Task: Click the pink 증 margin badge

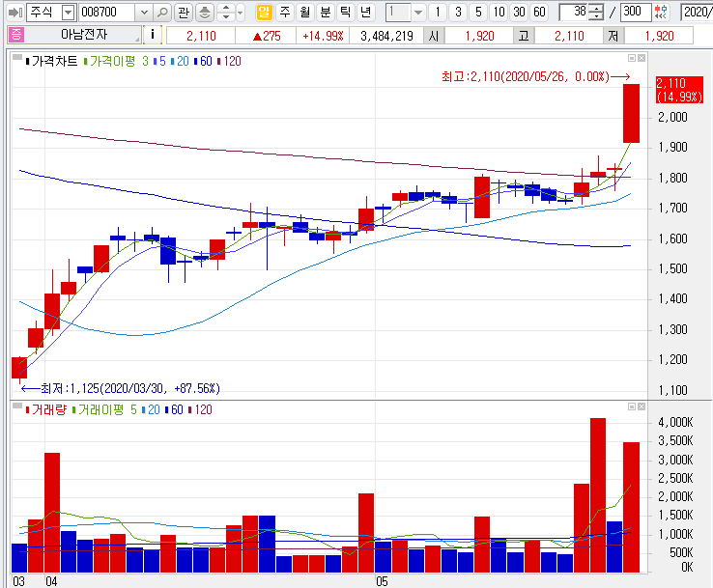Action: pyautogui.click(x=16, y=35)
